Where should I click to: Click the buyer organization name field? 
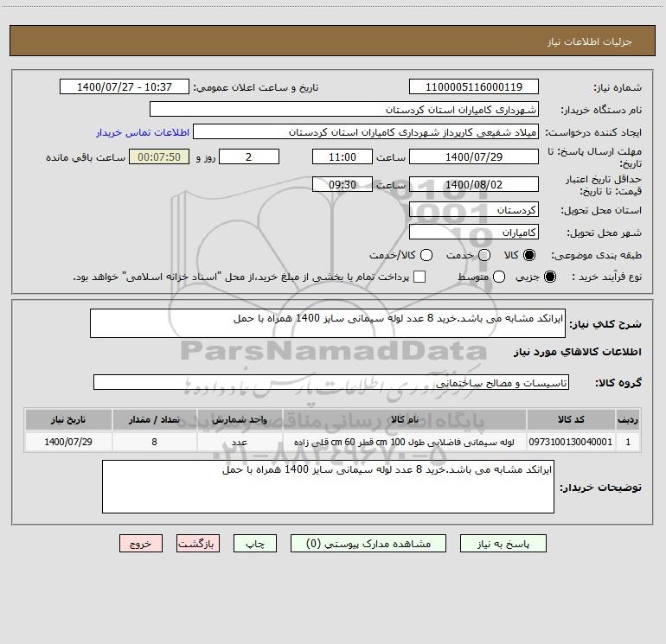[344, 109]
